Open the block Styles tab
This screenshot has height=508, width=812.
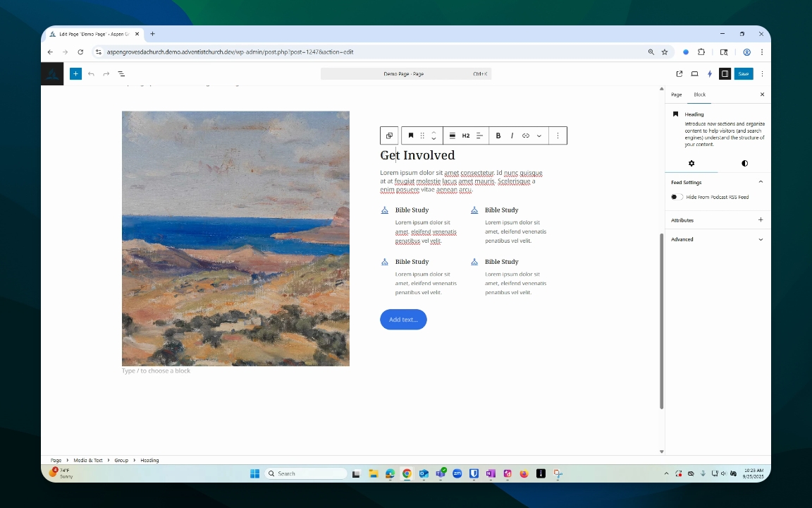(744, 163)
